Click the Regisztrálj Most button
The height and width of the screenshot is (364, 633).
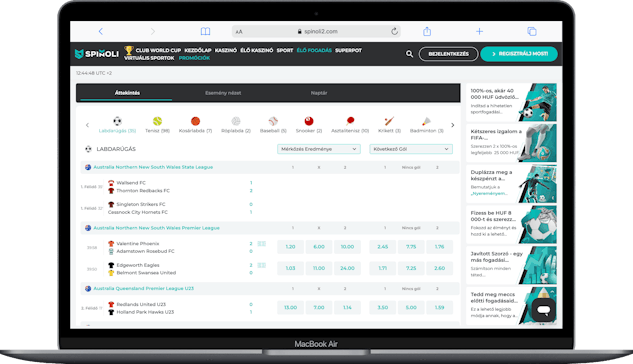(x=519, y=54)
